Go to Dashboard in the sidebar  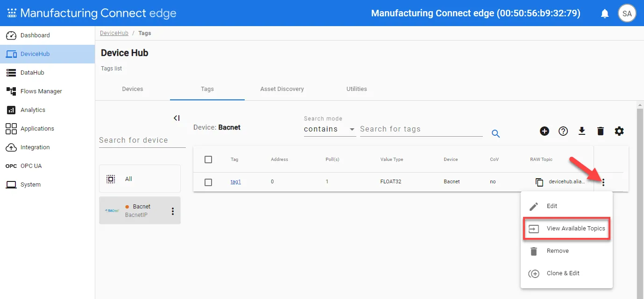click(x=47, y=35)
